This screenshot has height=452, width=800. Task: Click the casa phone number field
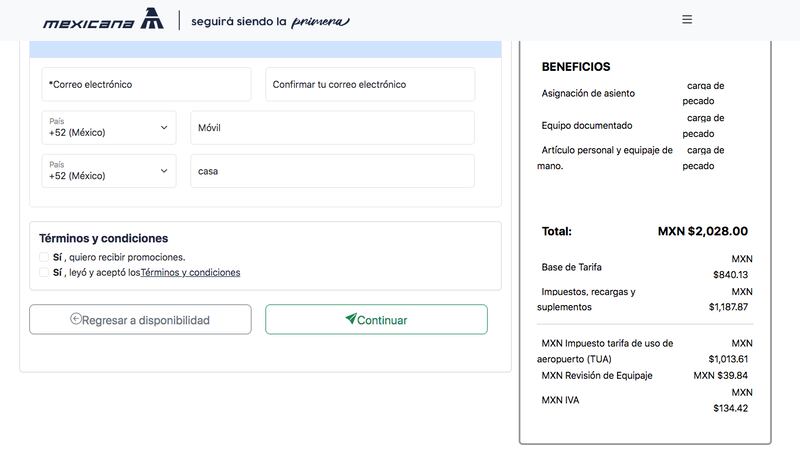(x=332, y=171)
